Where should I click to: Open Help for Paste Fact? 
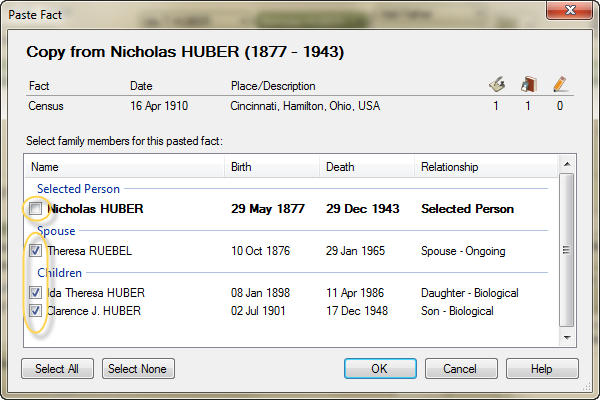542,369
